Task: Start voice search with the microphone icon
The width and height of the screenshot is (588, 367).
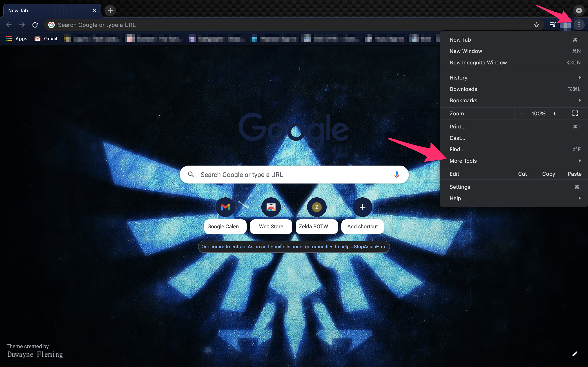Action: point(396,175)
